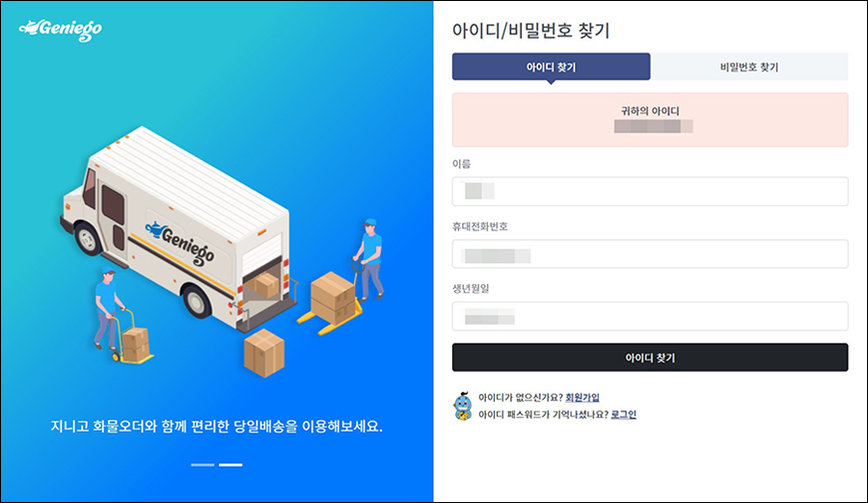868x503 pixels.
Task: Click the worker pulling the yellow pallet jack
Action: click(369, 259)
